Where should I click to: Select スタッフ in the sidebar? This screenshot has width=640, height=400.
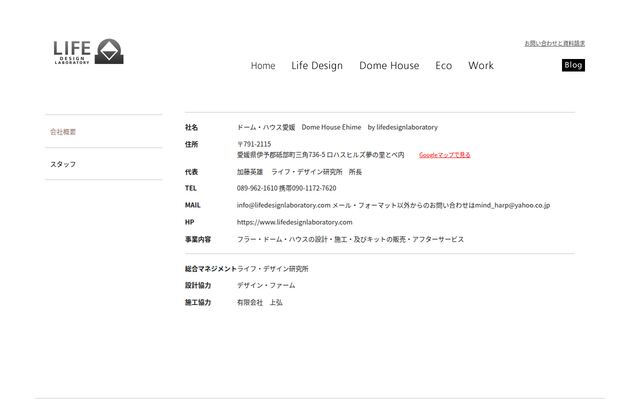point(63,164)
